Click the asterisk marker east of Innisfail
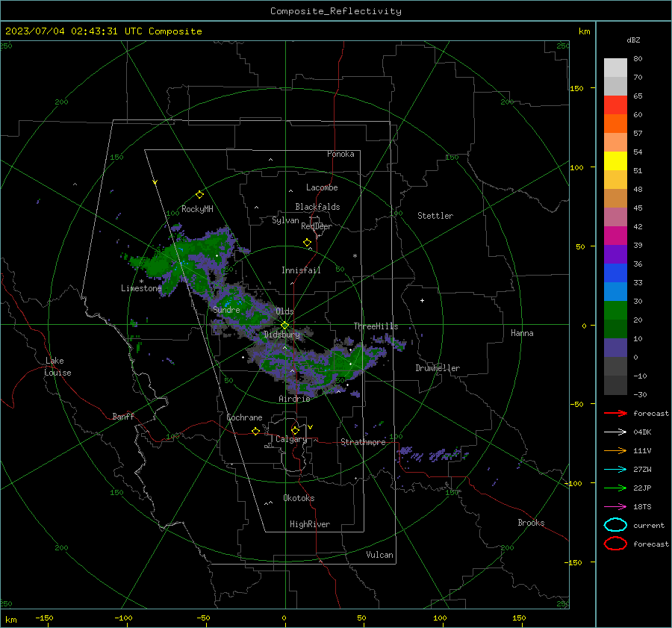Image resolution: width=672 pixels, height=628 pixels. (x=355, y=256)
